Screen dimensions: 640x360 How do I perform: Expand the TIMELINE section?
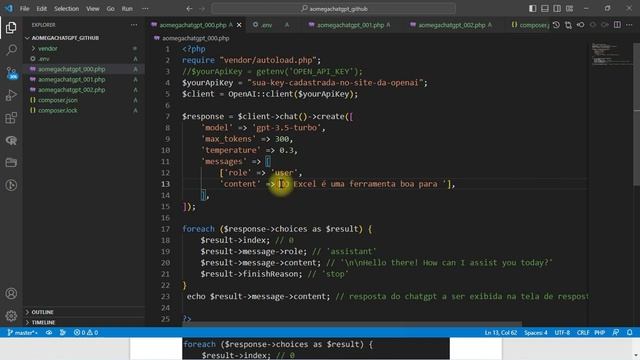pyautogui.click(x=83, y=322)
